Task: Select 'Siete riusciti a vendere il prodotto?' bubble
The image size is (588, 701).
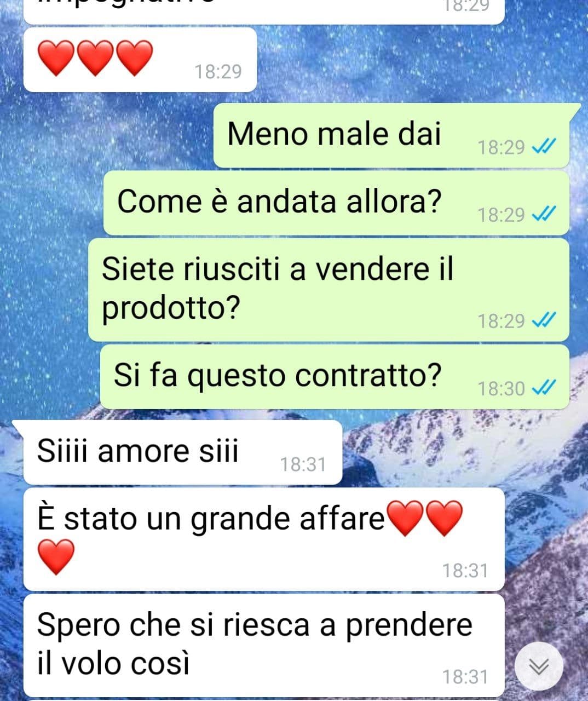Action: coord(328,290)
